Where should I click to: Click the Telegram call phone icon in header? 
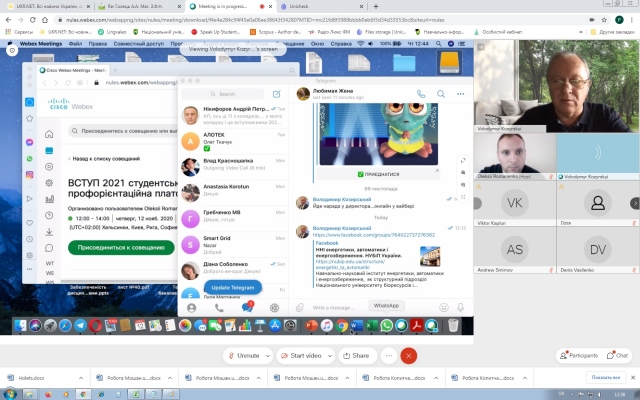point(421,94)
